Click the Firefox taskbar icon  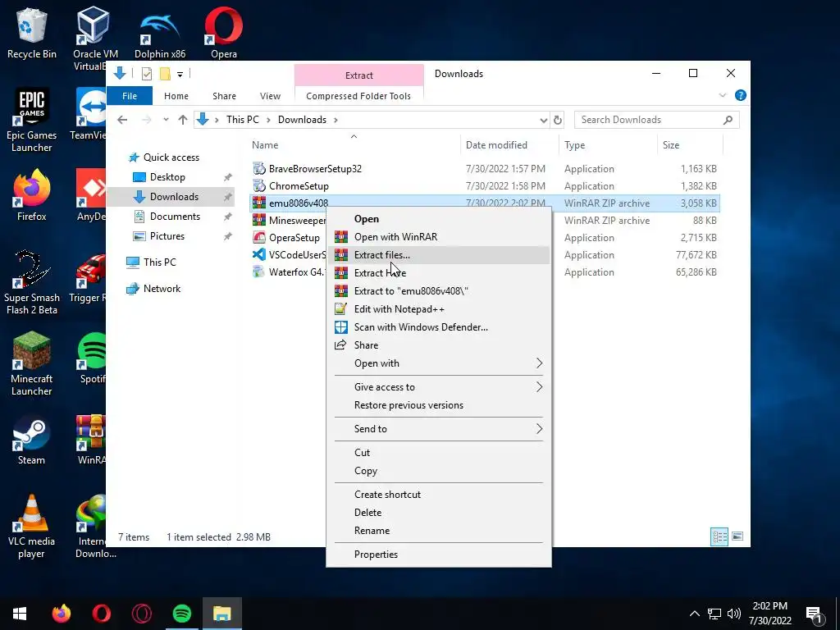(x=61, y=614)
